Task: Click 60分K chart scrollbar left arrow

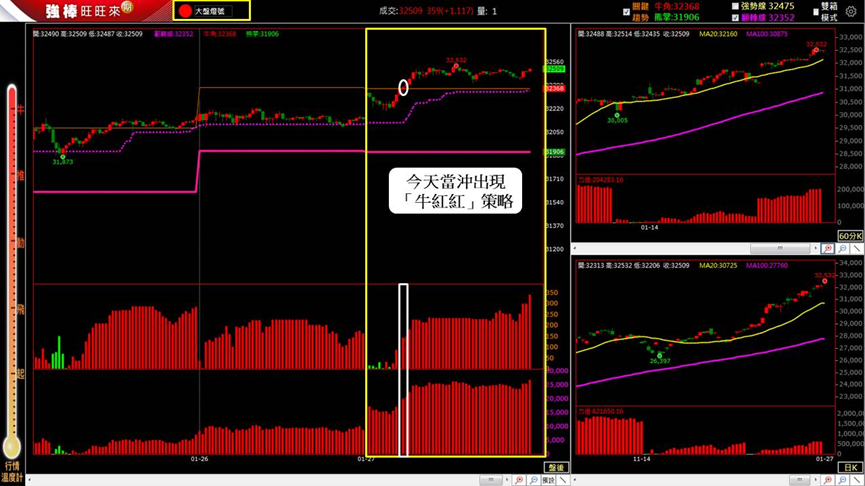Action: 575,249
